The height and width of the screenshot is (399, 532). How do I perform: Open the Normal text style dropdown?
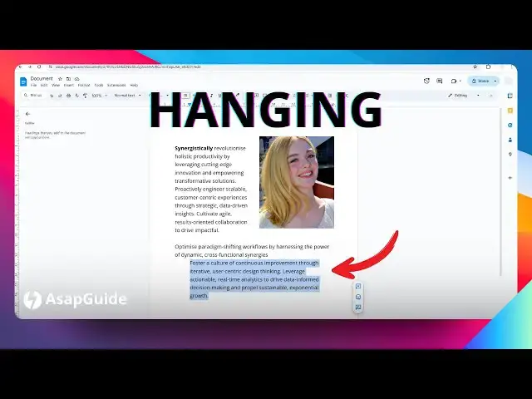(127, 96)
